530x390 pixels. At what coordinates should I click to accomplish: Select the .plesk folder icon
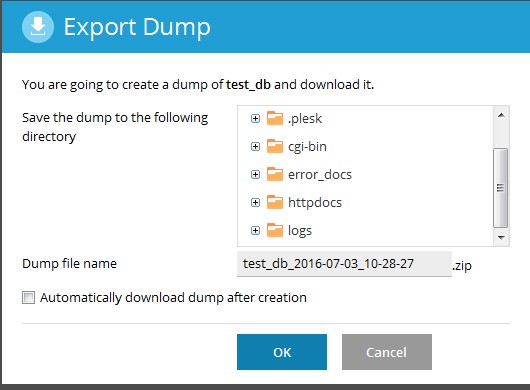pyautogui.click(x=274, y=118)
